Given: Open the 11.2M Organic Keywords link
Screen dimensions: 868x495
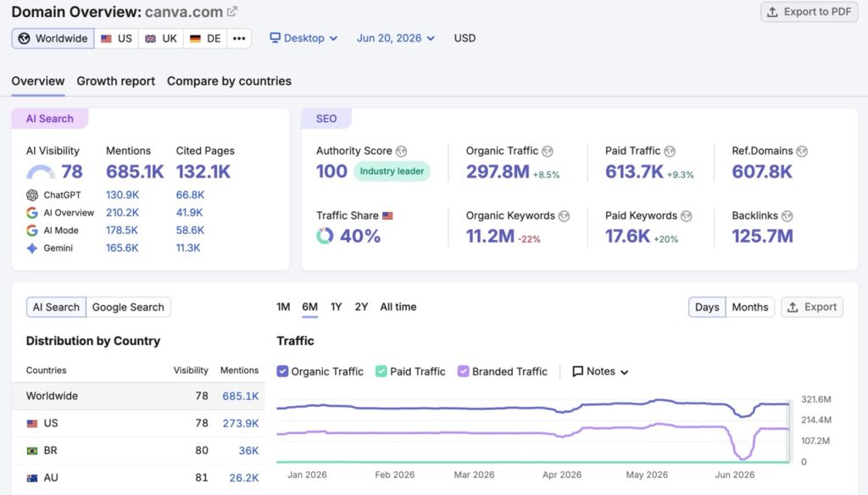Looking at the screenshot, I should pyautogui.click(x=491, y=236).
